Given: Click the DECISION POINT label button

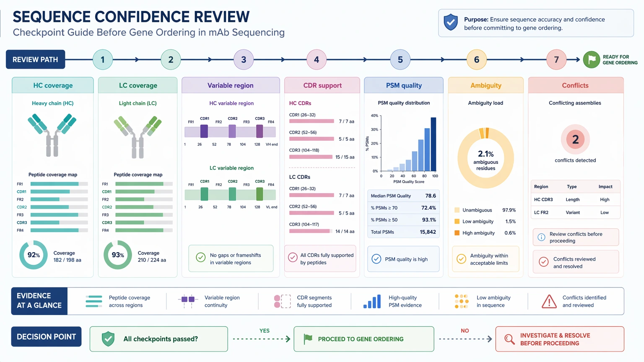Looking at the screenshot, I should point(46,336).
